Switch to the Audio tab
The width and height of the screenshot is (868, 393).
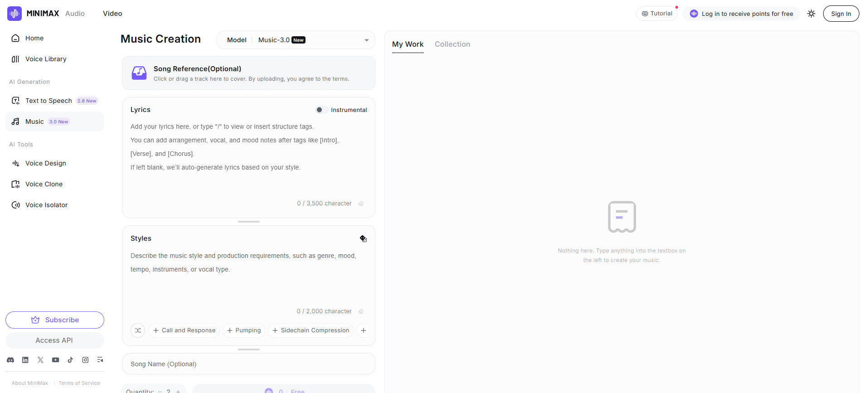[x=75, y=14]
